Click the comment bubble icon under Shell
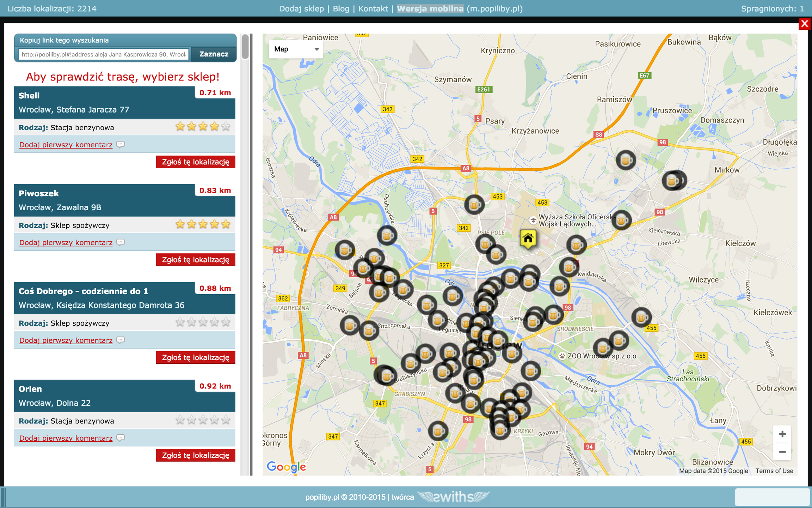This screenshot has height=508, width=812. 121,144
